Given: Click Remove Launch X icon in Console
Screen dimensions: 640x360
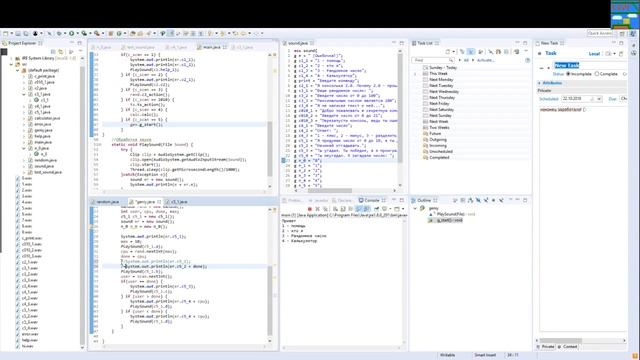Looking at the screenshot, I should [318, 209].
